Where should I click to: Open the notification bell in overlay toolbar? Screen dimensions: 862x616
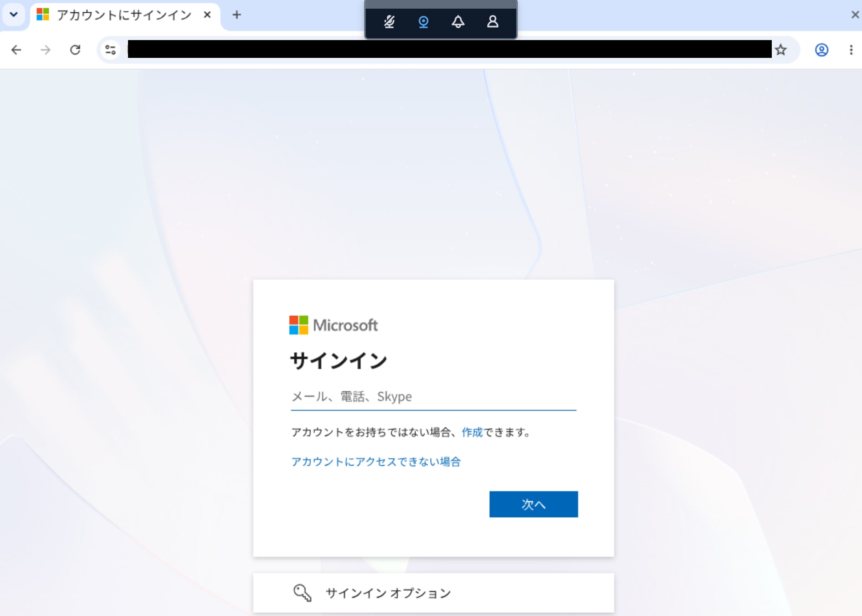(x=458, y=22)
